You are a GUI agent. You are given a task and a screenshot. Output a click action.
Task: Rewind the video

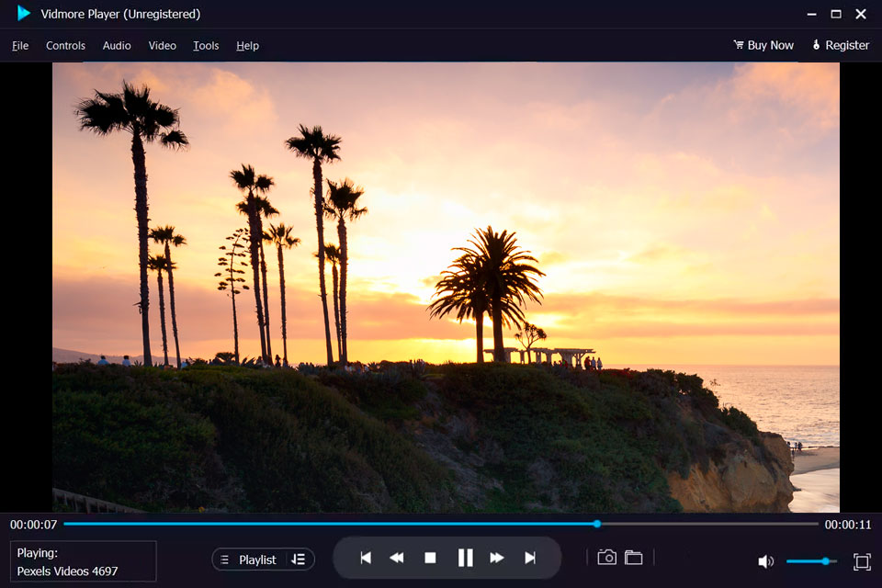pyautogui.click(x=397, y=558)
